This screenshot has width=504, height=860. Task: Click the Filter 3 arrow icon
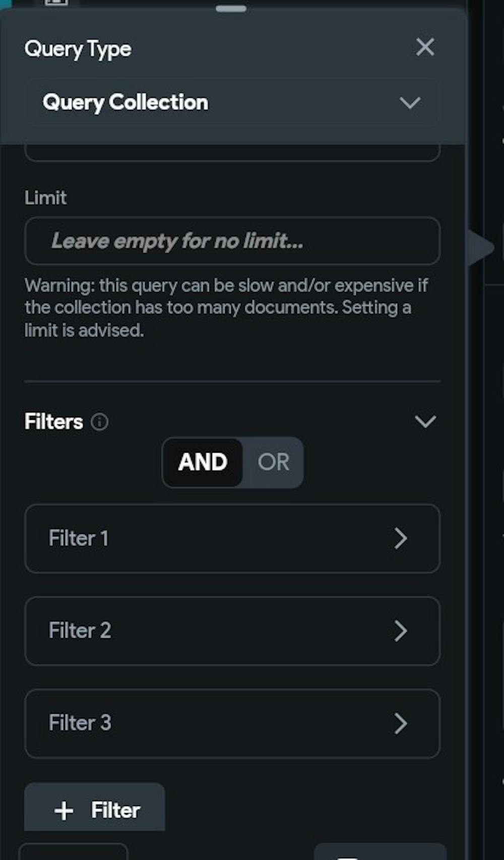pos(401,723)
